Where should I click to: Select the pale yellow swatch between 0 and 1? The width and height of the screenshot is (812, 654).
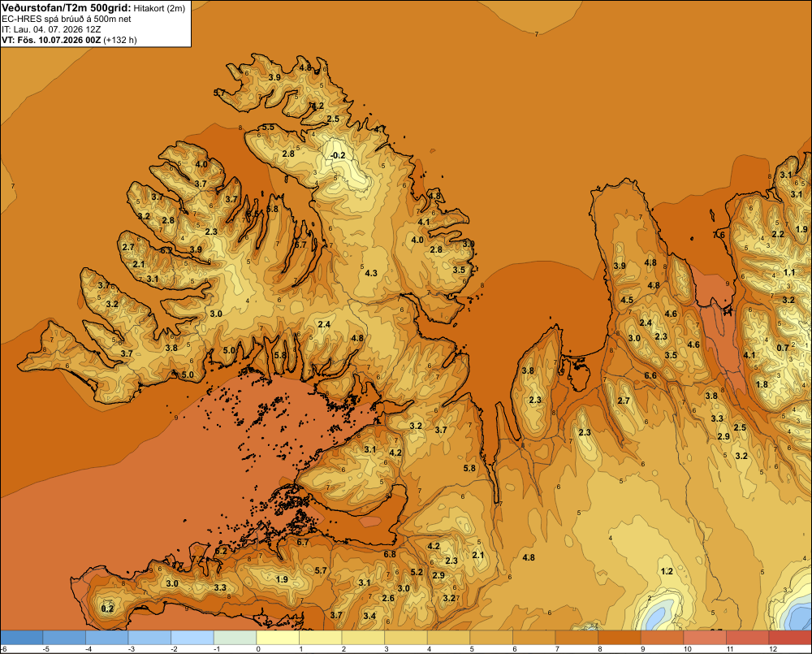point(278,638)
